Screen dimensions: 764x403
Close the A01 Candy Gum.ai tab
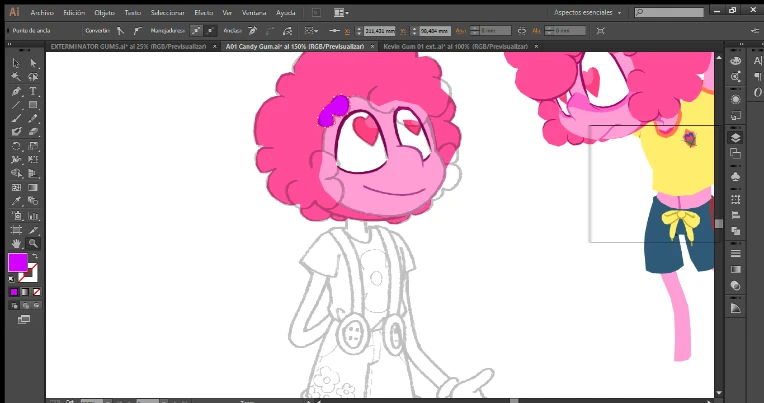372,46
